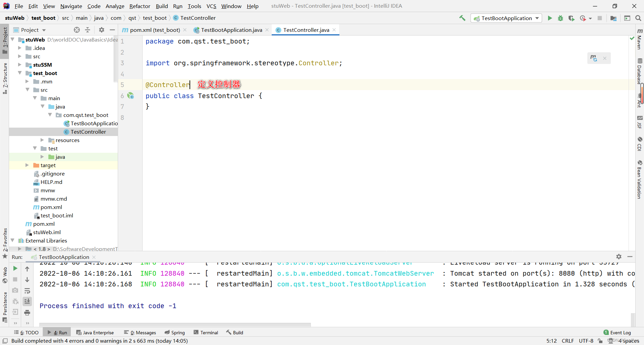Open the Build tool window
The image size is (644, 345).
tap(235, 332)
